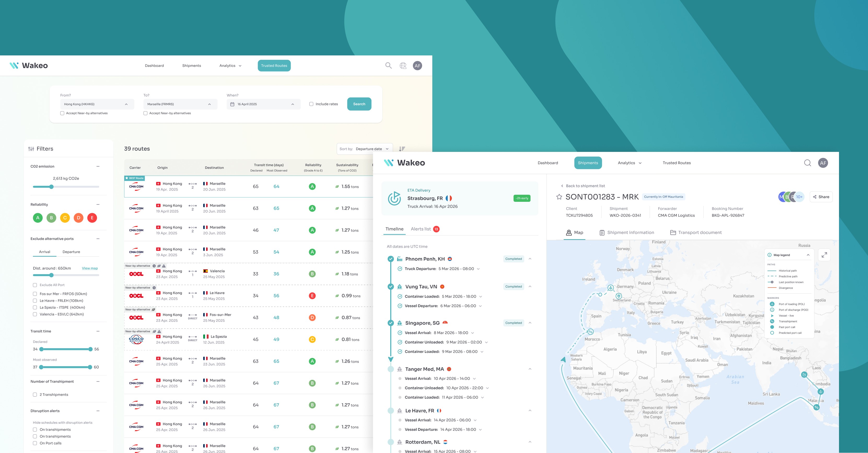This screenshot has height=453, width=868.
Task: Check La Spezia - ITSPE (400km)
Action: coord(35,307)
